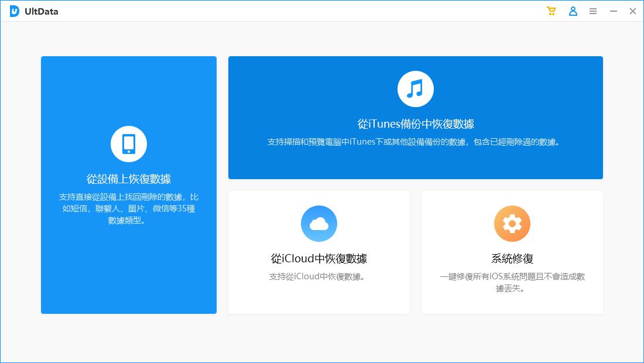Click the system repair description text

coord(512,282)
